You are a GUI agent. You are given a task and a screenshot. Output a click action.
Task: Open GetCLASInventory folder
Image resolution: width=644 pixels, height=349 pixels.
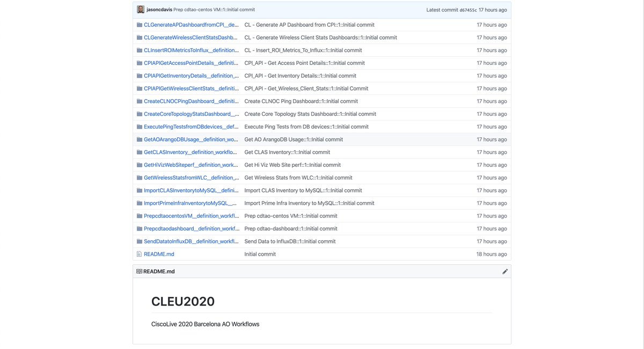click(x=191, y=152)
